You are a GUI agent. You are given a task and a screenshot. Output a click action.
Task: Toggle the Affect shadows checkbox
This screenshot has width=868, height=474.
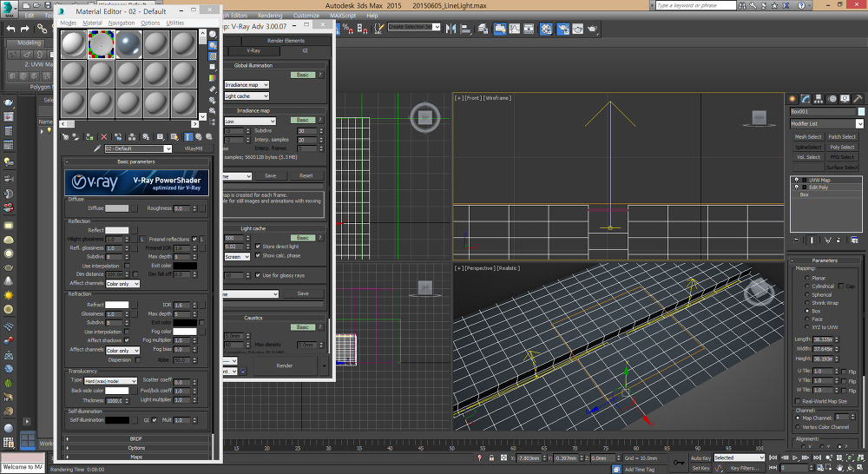point(128,340)
